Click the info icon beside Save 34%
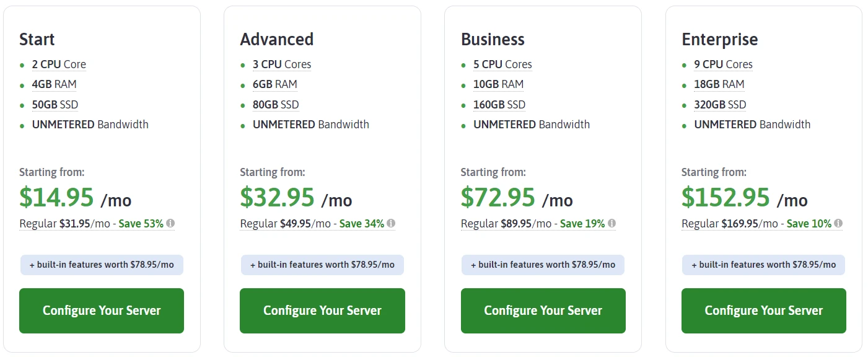Screen dimensions: 868x357 (392, 223)
